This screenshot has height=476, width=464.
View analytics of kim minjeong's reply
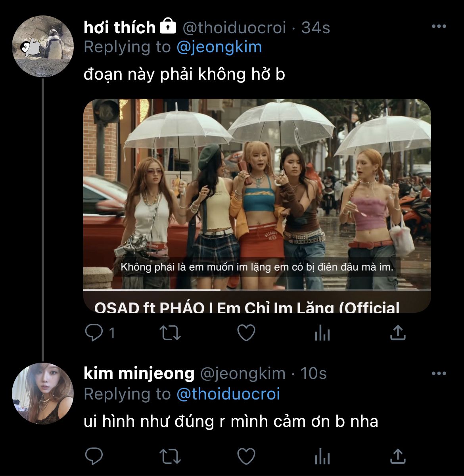[322, 457]
